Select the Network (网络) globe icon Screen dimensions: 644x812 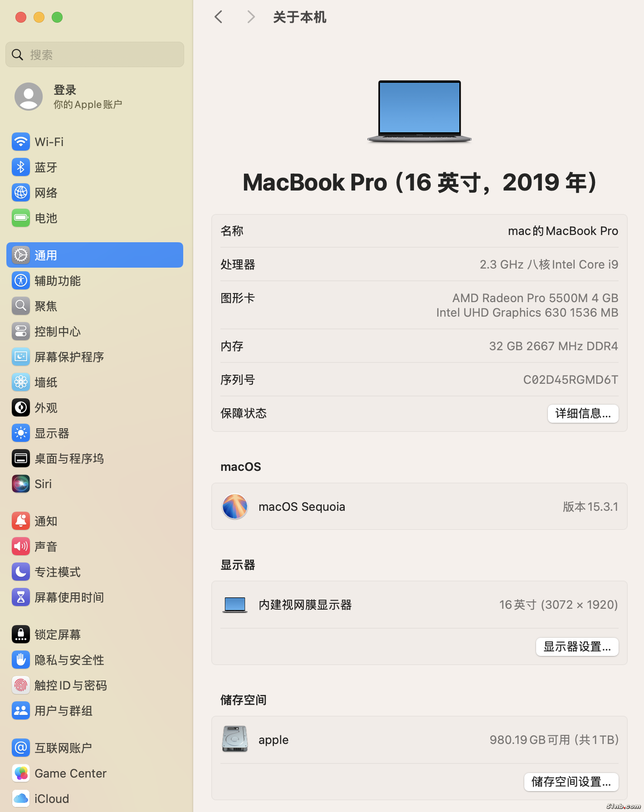pyautogui.click(x=21, y=193)
